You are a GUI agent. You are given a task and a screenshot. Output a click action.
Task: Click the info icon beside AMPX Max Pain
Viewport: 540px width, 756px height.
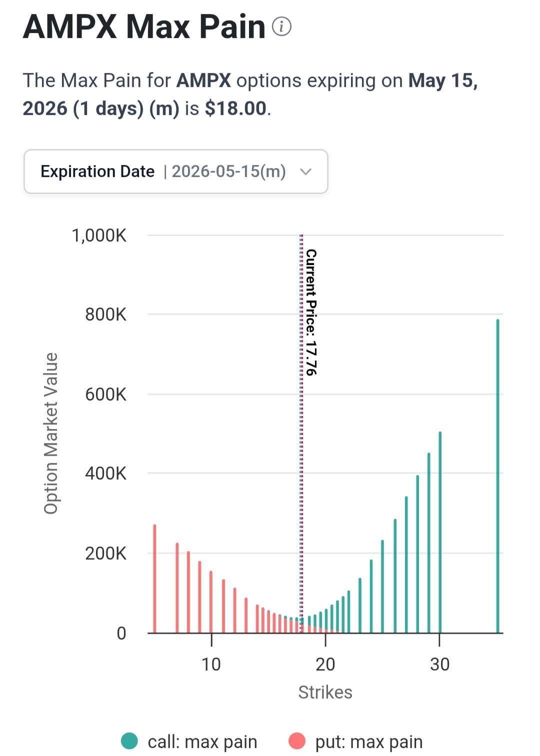point(281,26)
